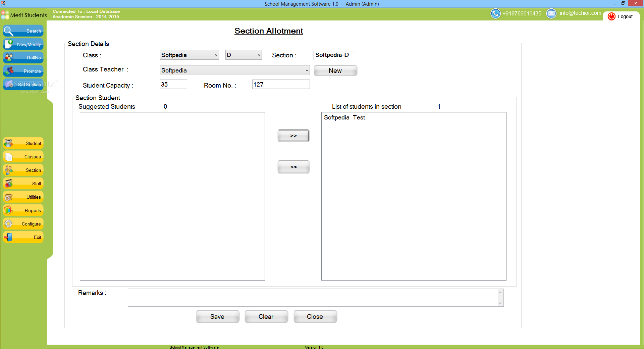Move student right with >> button
The width and height of the screenshot is (644, 349).
pyautogui.click(x=293, y=136)
